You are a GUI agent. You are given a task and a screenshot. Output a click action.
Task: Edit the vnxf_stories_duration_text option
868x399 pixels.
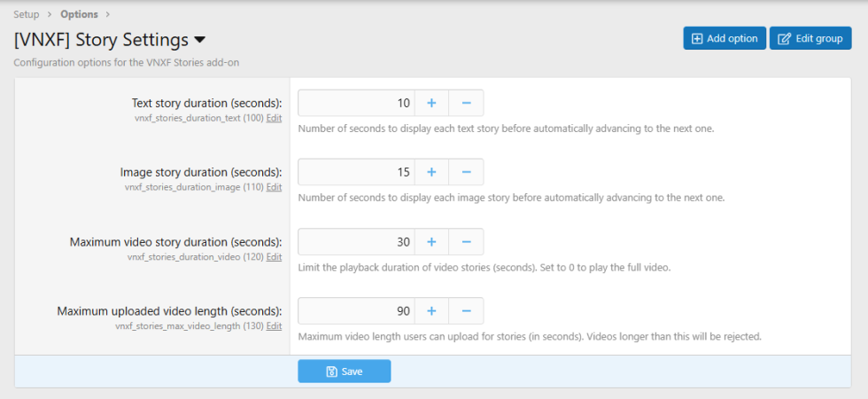tap(274, 118)
